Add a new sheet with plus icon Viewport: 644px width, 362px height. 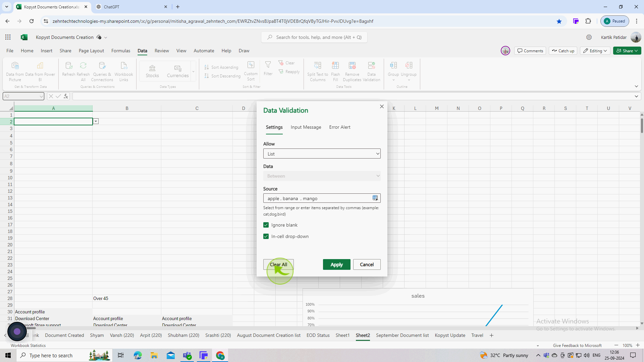[x=491, y=335]
